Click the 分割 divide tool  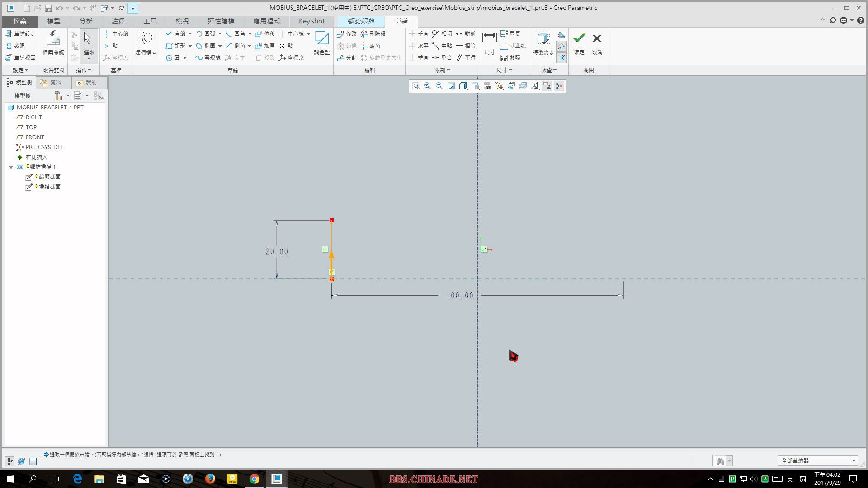347,58
